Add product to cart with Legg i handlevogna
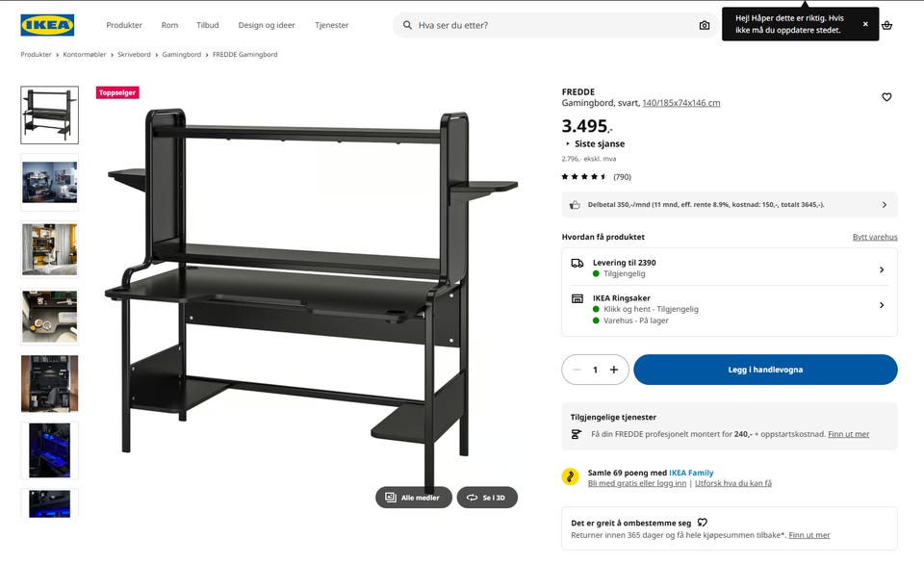924x564 pixels. [765, 370]
